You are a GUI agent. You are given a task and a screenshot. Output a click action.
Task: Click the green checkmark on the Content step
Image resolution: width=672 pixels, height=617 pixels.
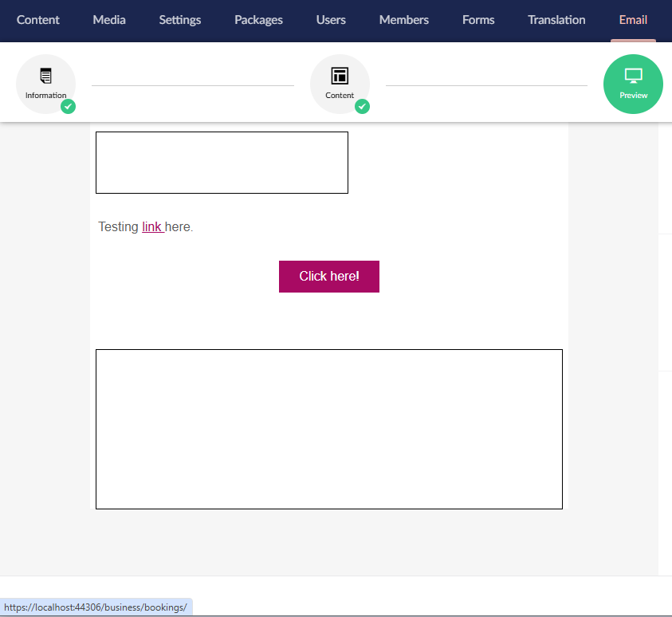[x=362, y=106]
